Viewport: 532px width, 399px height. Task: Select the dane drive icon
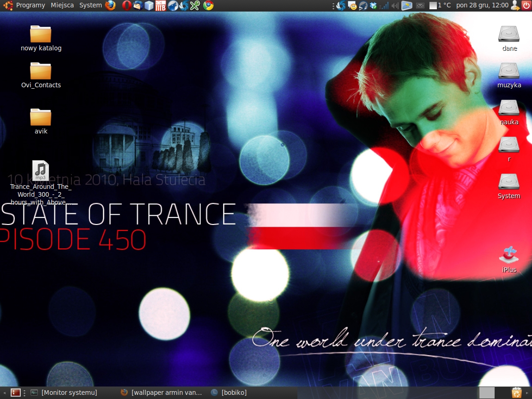[509, 39]
